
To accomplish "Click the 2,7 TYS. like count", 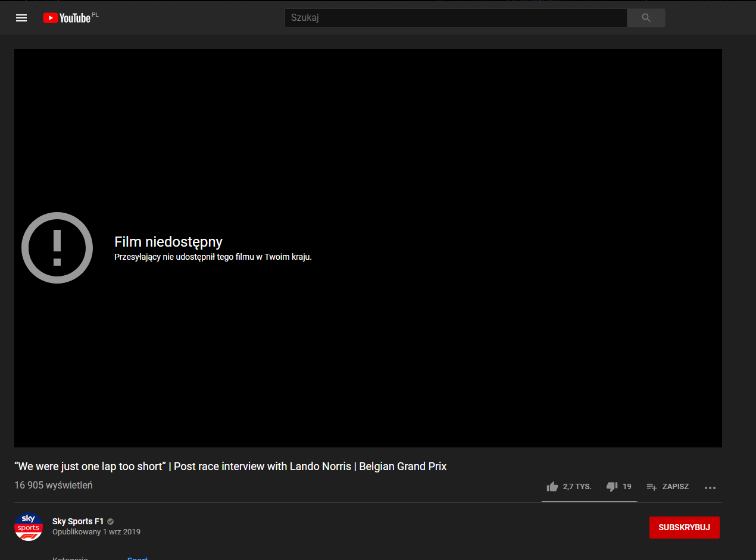I will [577, 487].
